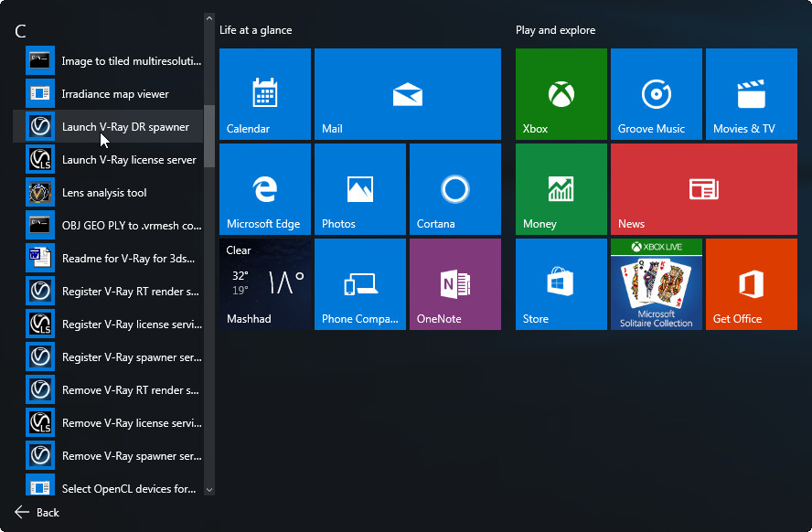This screenshot has width=812, height=532.
Task: Click Register V-Ray spawner service icon
Action: click(40, 356)
